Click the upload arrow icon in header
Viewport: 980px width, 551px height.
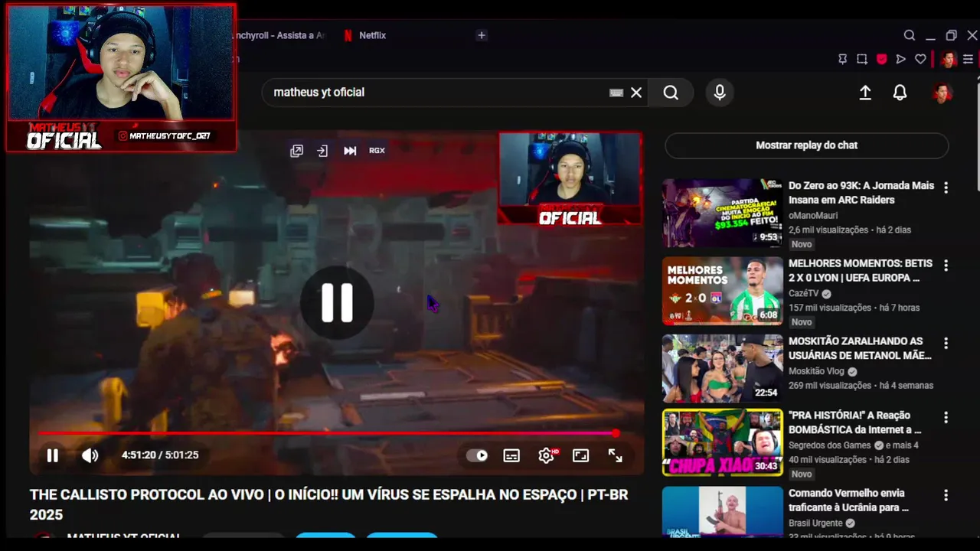tap(865, 93)
